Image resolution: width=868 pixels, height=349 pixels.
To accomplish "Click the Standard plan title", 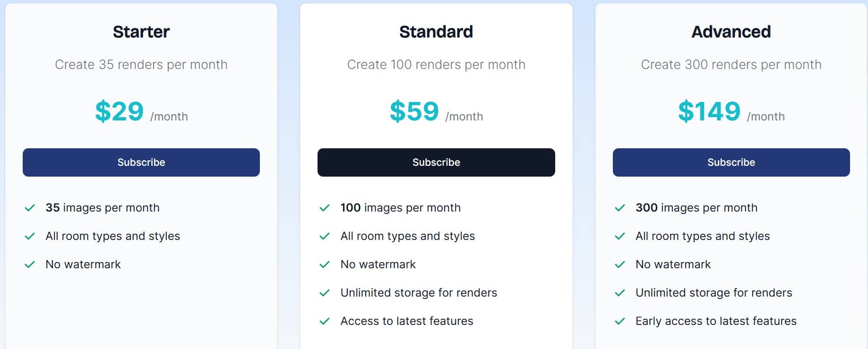I will (436, 32).
